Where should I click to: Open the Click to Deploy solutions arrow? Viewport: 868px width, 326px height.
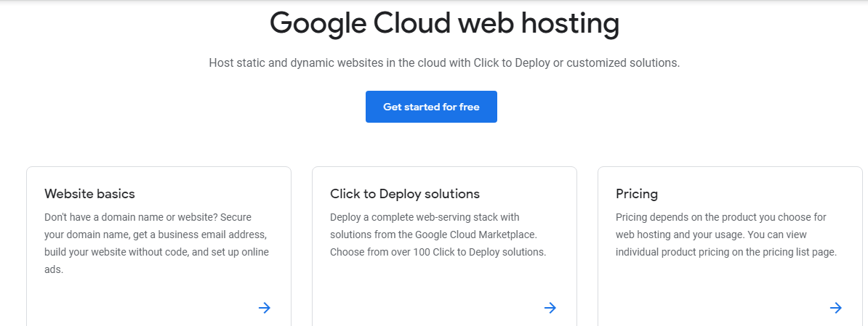tap(550, 308)
